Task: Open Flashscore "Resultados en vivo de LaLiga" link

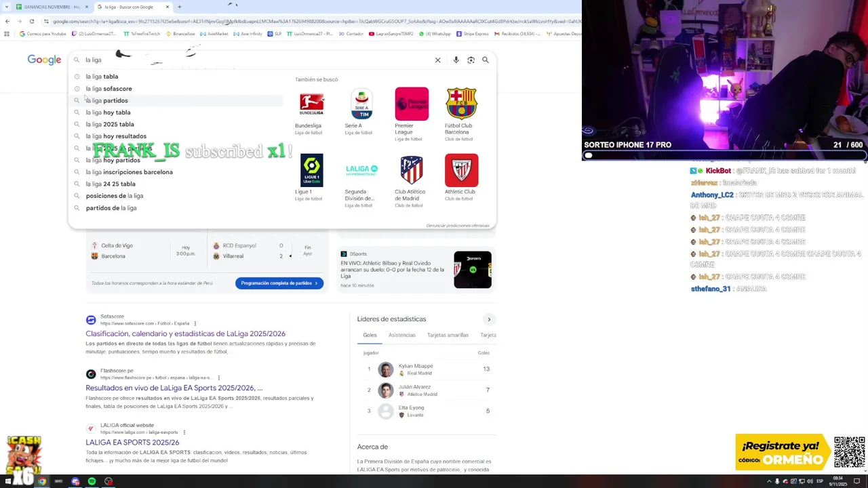Action: (x=174, y=388)
